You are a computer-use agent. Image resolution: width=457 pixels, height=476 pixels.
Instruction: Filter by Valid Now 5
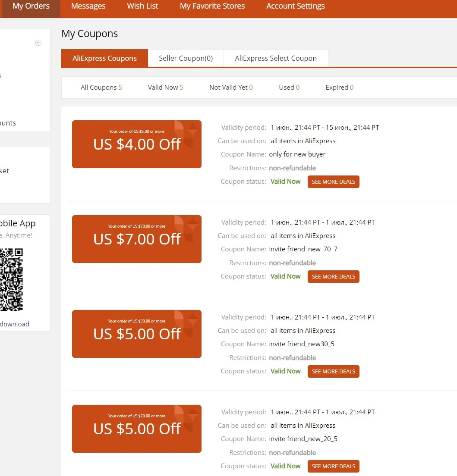(166, 88)
